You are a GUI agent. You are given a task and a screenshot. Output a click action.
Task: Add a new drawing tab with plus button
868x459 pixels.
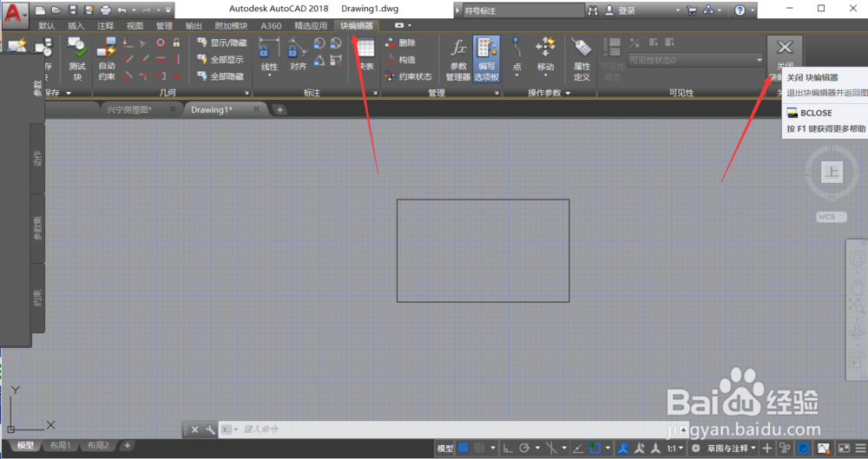(x=279, y=109)
